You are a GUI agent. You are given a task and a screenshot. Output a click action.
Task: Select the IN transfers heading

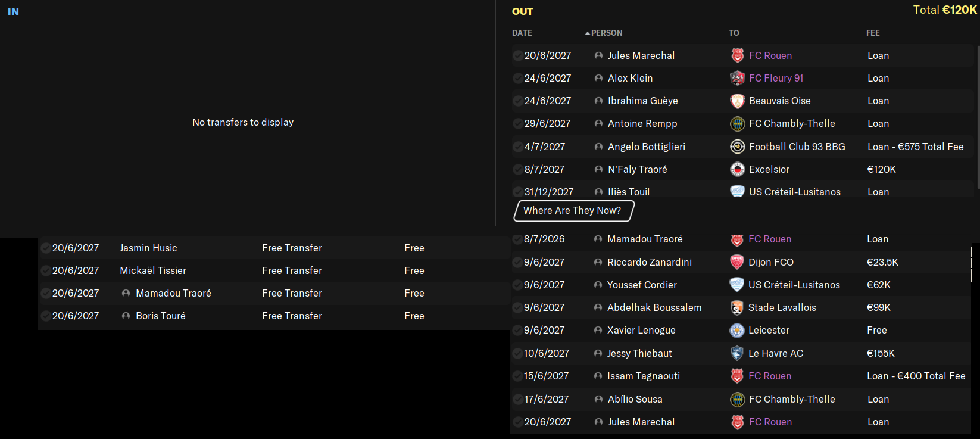pyautogui.click(x=13, y=11)
